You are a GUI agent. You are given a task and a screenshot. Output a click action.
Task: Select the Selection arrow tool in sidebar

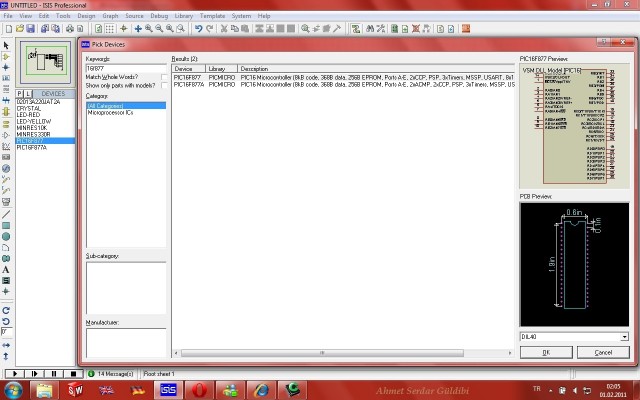(6, 45)
